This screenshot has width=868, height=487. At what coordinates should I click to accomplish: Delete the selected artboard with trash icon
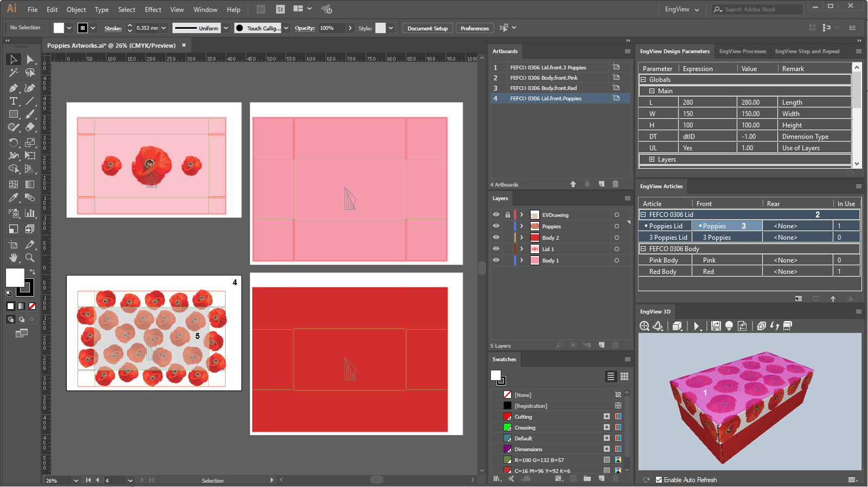615,184
